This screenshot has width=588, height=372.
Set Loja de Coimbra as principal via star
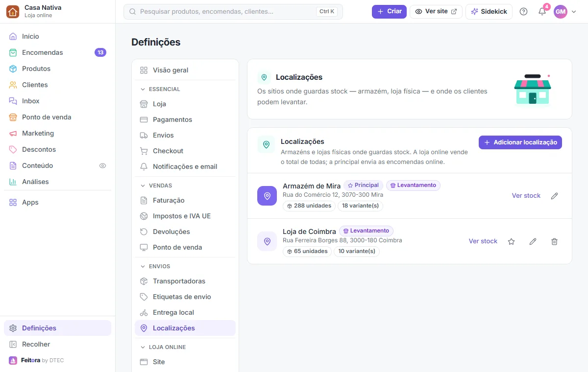click(511, 241)
